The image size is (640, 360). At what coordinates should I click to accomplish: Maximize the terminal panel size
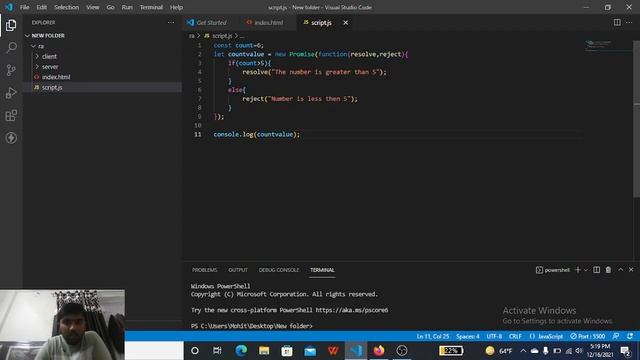tap(620, 270)
